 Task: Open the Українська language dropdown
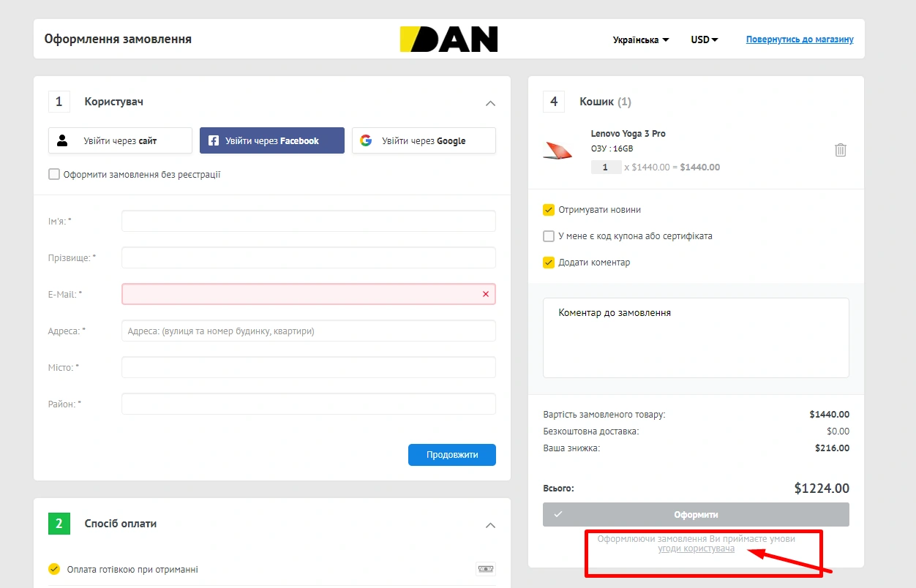coord(641,39)
